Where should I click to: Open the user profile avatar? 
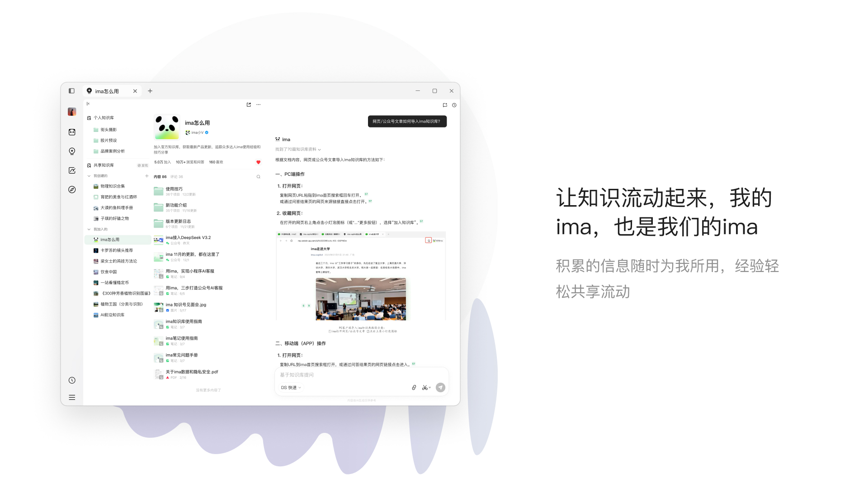(x=72, y=112)
